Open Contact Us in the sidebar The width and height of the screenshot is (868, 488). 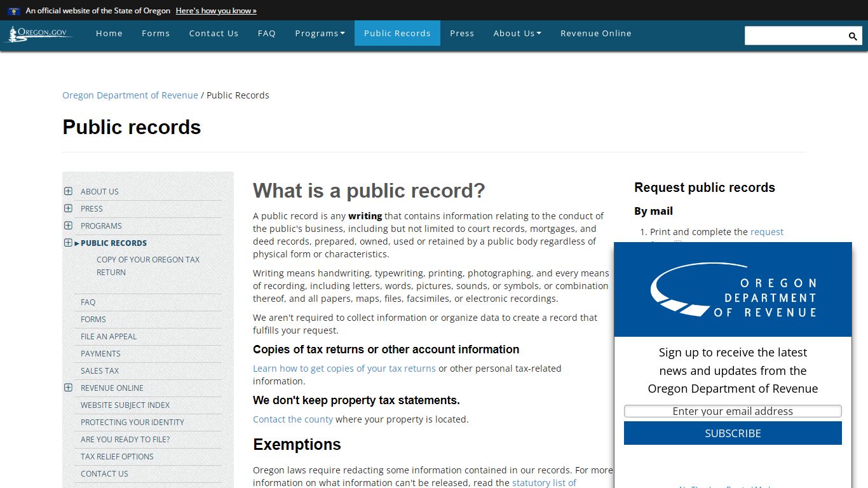click(x=104, y=474)
